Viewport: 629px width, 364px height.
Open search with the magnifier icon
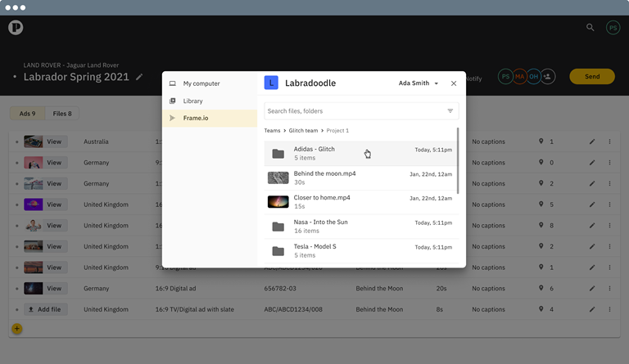coord(590,27)
